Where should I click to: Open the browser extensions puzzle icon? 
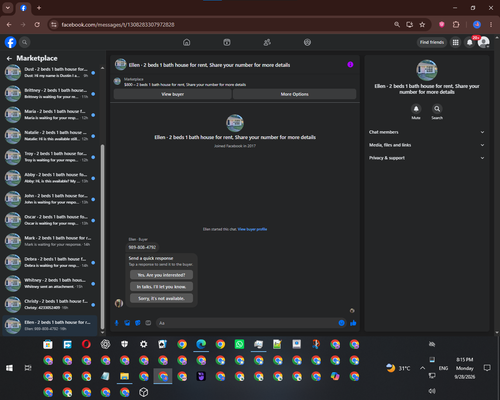point(456,25)
